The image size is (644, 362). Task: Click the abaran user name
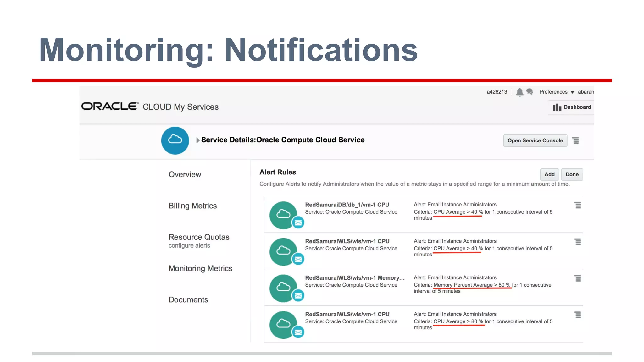coord(586,92)
